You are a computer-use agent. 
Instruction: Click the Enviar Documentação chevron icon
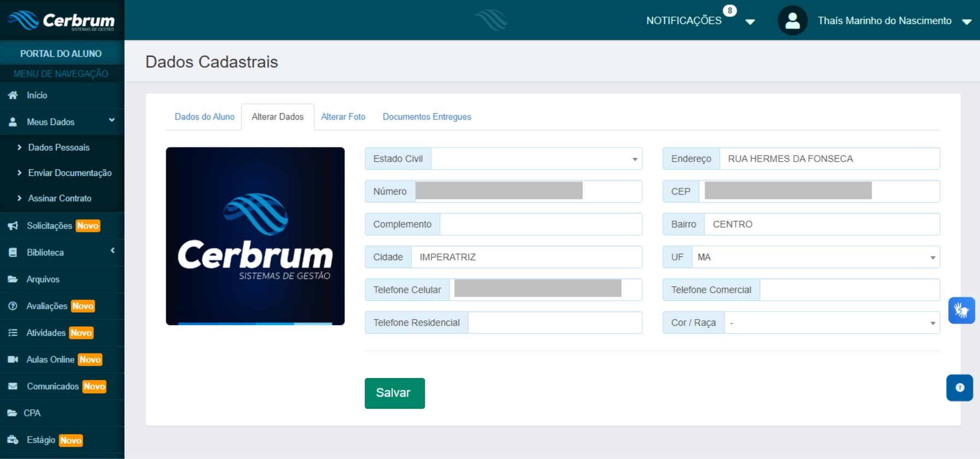[20, 173]
